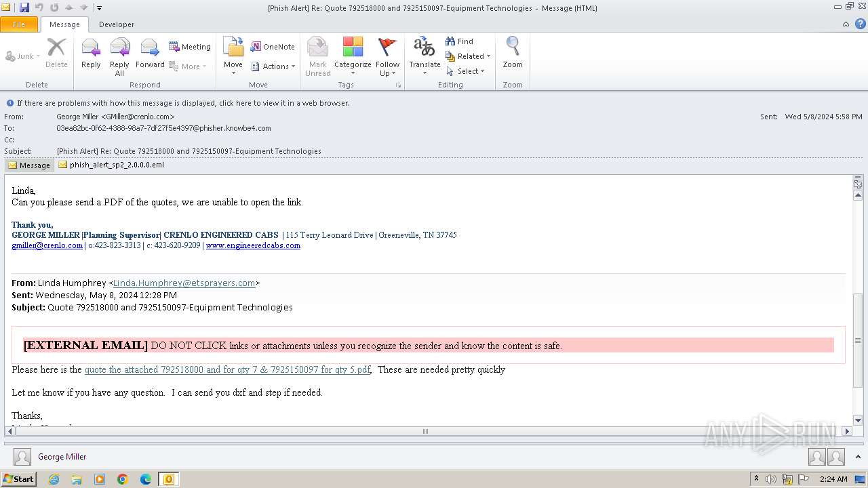868x488 pixels.
Task: Click the view in web browser info bar
Action: [x=183, y=103]
